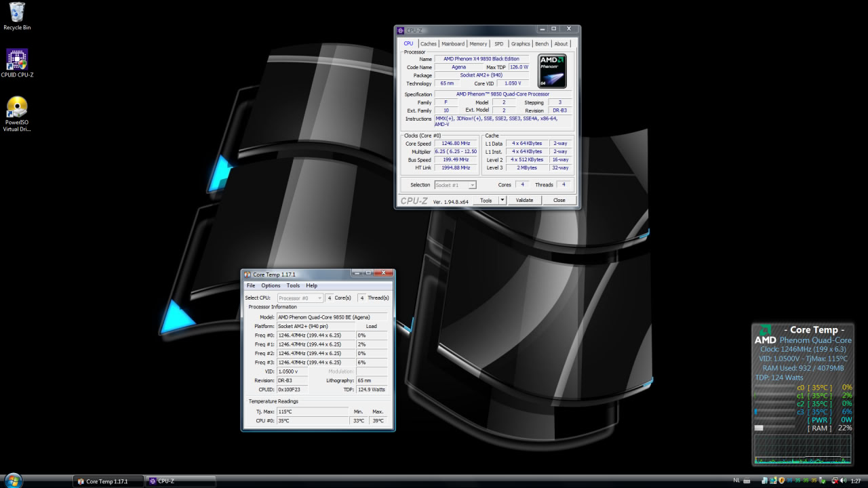868x488 pixels.
Task: Click the NL language indicator in taskbar
Action: (x=736, y=481)
